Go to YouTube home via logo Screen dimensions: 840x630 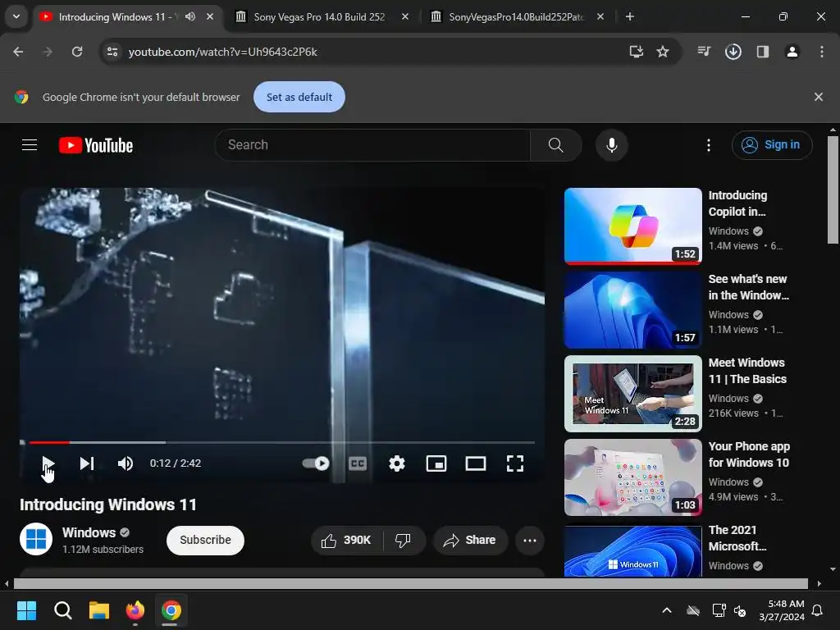(x=96, y=145)
